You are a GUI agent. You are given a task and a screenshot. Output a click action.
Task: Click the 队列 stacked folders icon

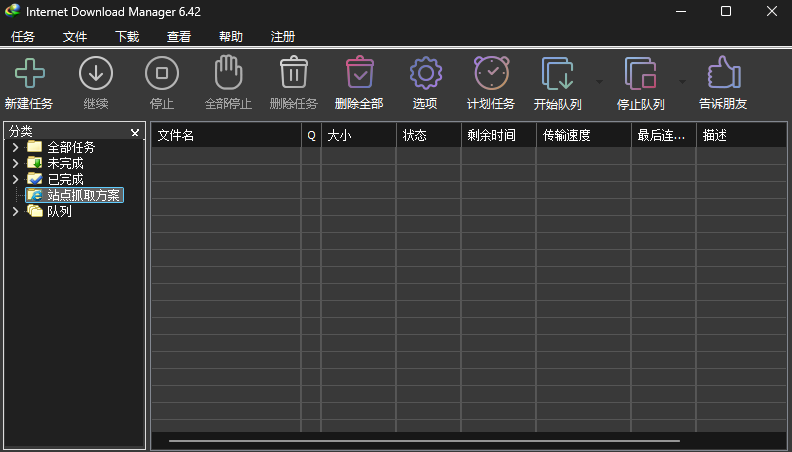coord(34,211)
